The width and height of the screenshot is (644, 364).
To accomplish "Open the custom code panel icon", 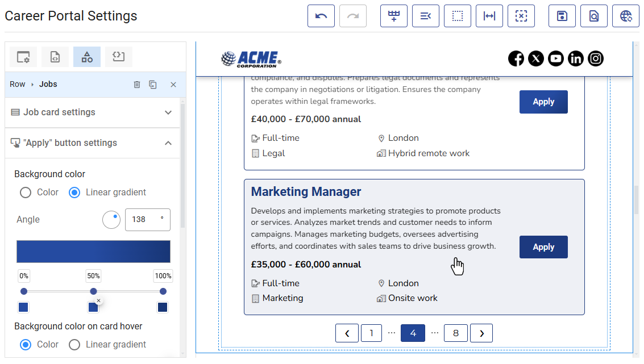I will coord(118,57).
